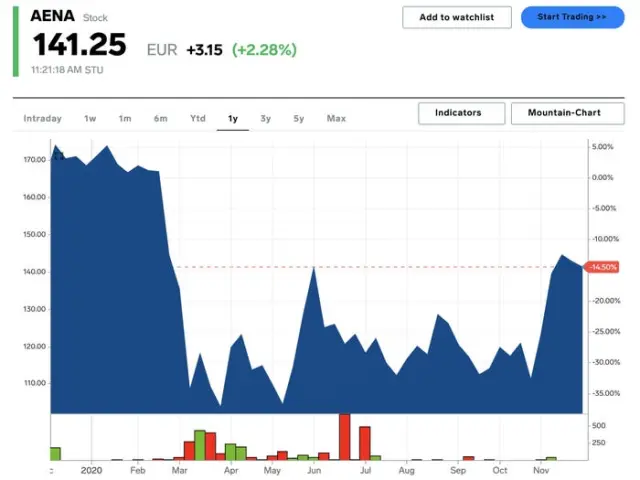Select the 1w timeframe tab
Image resolution: width=640 pixels, height=480 pixels.
pyautogui.click(x=90, y=118)
